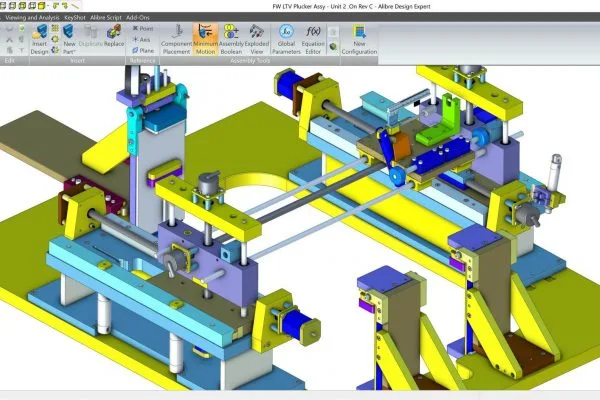Switch to the KeyShot tab
This screenshot has height=400, width=600.
pos(75,18)
